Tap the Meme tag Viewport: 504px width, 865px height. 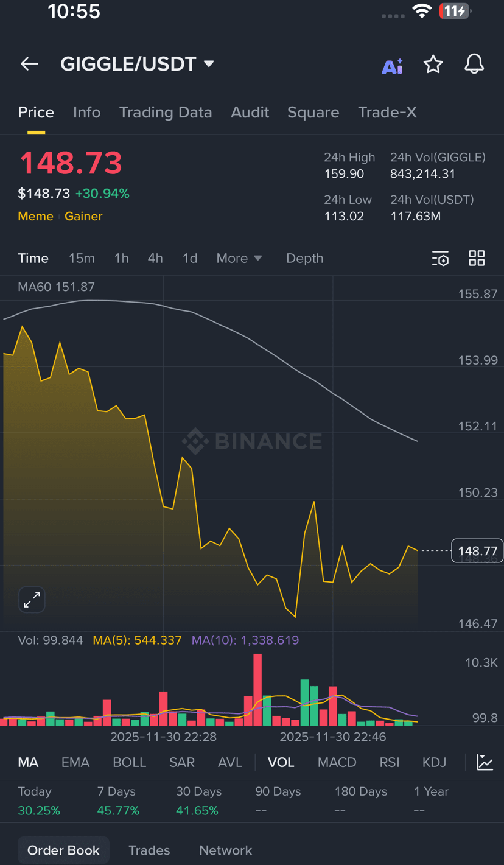tap(36, 216)
